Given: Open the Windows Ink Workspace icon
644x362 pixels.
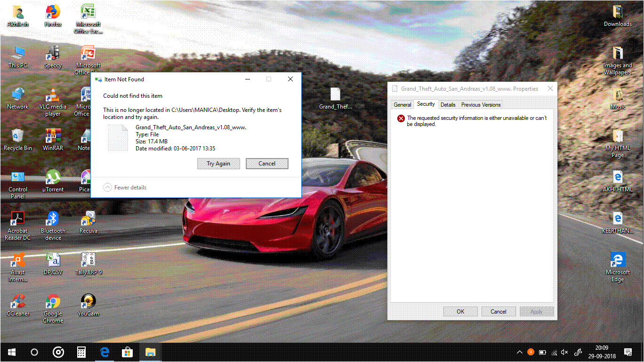Looking at the screenshot, I should [579, 352].
